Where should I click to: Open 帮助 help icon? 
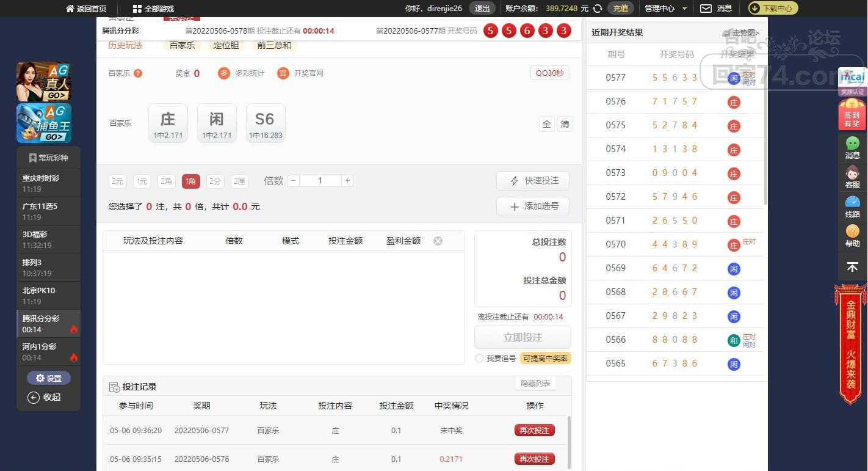pos(852,236)
